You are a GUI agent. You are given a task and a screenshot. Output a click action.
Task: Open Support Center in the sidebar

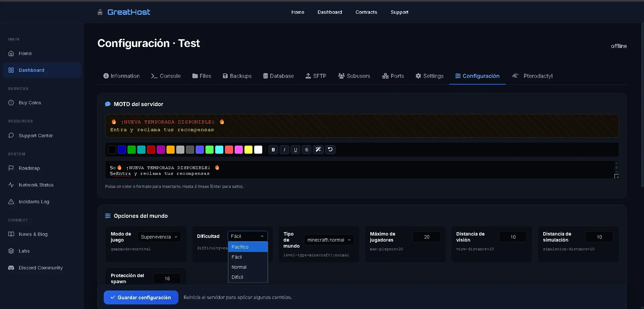(x=36, y=136)
